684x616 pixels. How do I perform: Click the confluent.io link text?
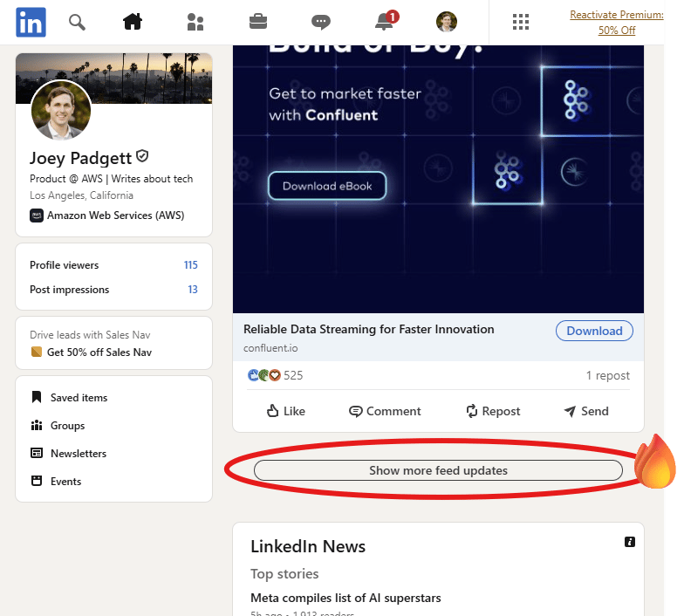point(270,348)
